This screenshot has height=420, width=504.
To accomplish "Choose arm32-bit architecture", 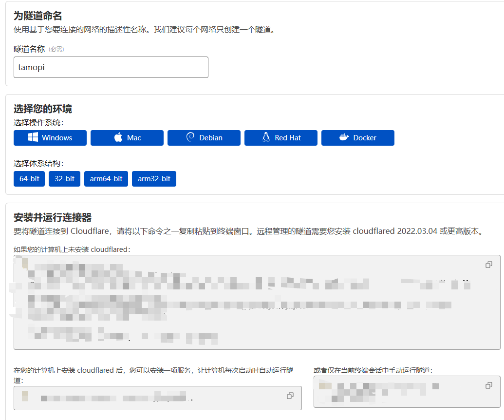I will (x=154, y=179).
